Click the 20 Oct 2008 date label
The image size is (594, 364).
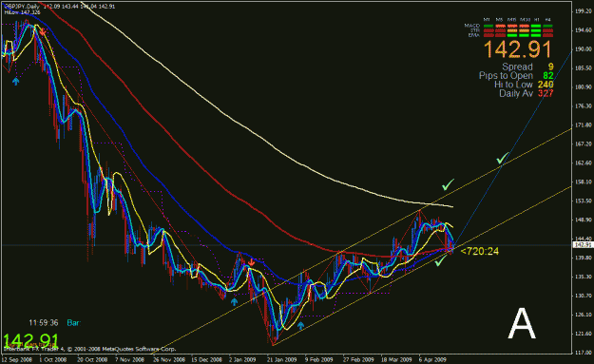click(x=92, y=359)
